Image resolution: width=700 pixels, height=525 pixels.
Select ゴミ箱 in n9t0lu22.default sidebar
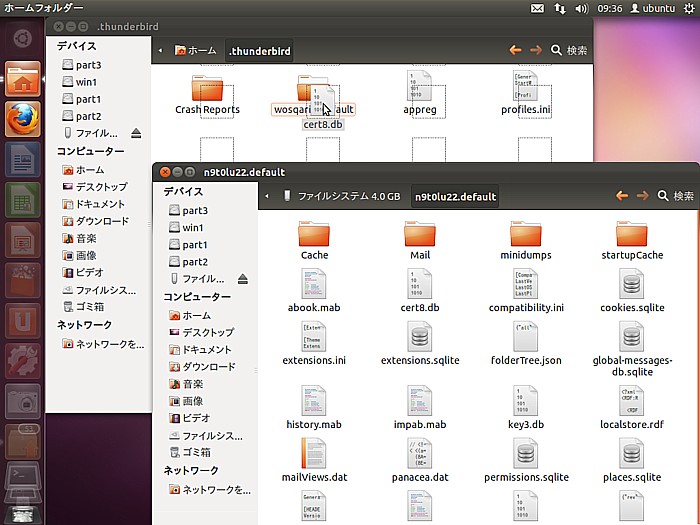[190, 452]
